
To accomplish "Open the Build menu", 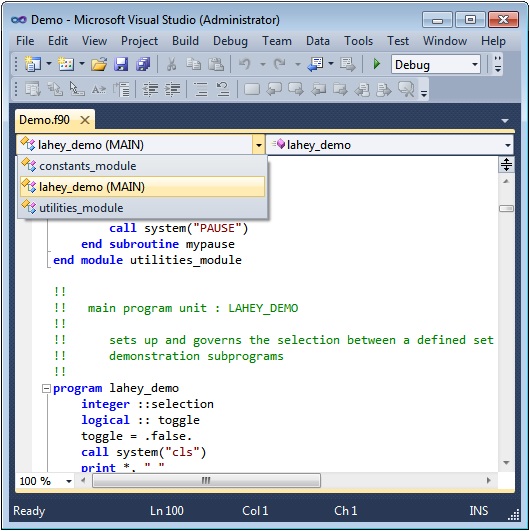I will [185, 41].
